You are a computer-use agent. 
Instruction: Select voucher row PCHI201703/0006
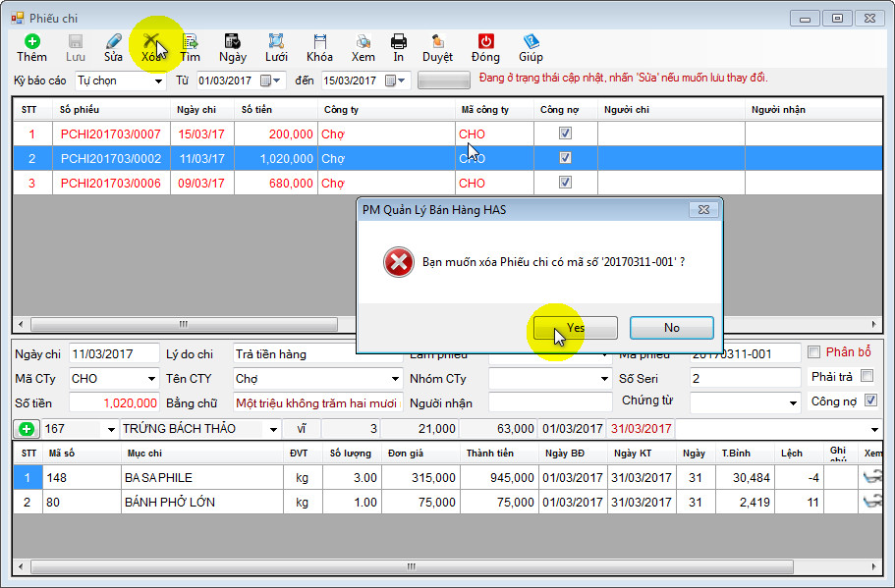pyautogui.click(x=448, y=183)
